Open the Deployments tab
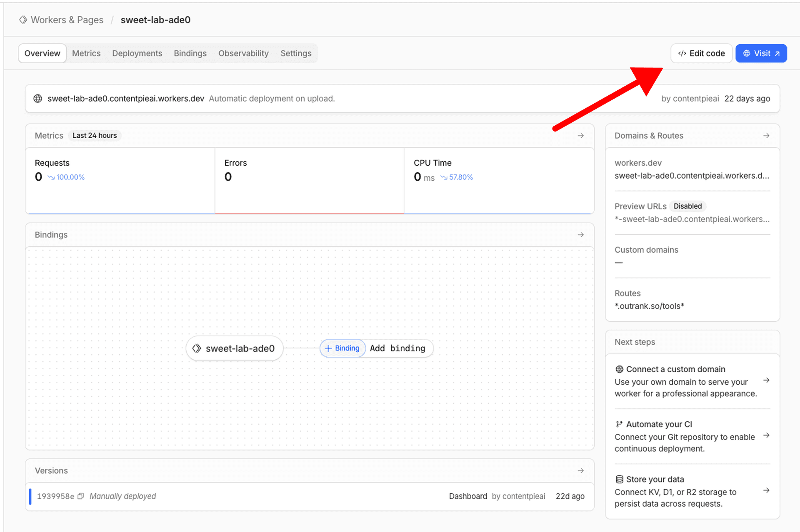Viewport: 800px width, 532px height. tap(137, 53)
